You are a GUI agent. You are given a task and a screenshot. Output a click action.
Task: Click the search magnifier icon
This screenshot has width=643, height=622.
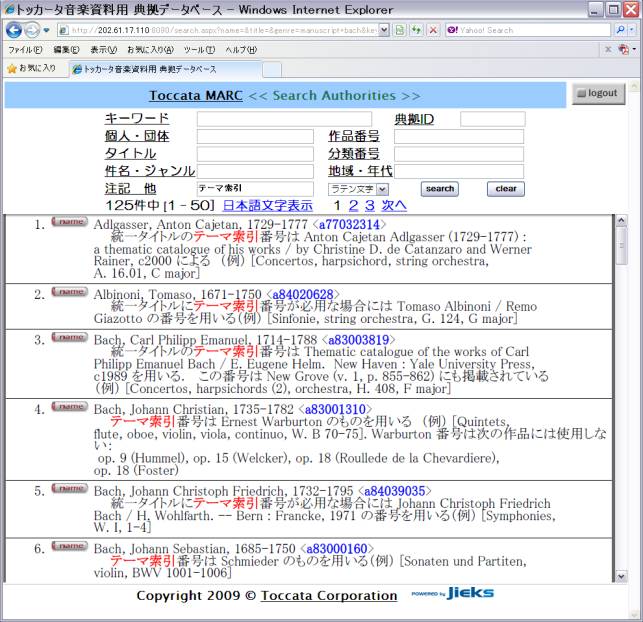click(x=620, y=30)
